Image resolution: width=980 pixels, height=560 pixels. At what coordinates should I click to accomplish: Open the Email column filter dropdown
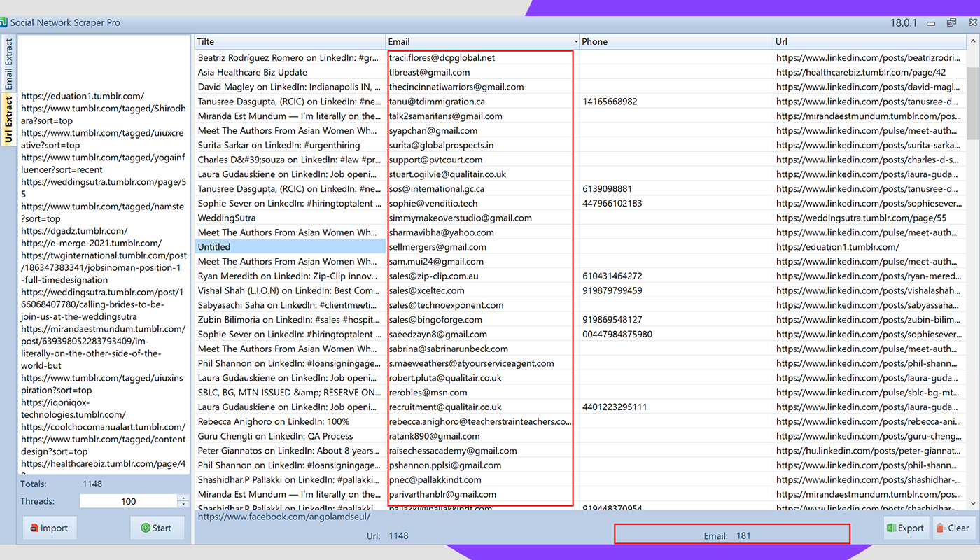[x=576, y=42]
